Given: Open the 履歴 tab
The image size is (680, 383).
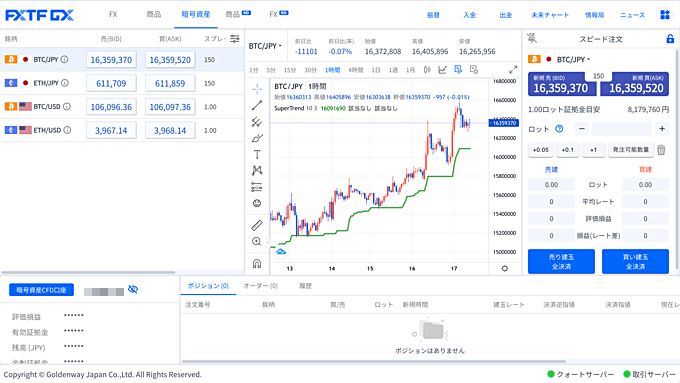Looking at the screenshot, I should [305, 286].
